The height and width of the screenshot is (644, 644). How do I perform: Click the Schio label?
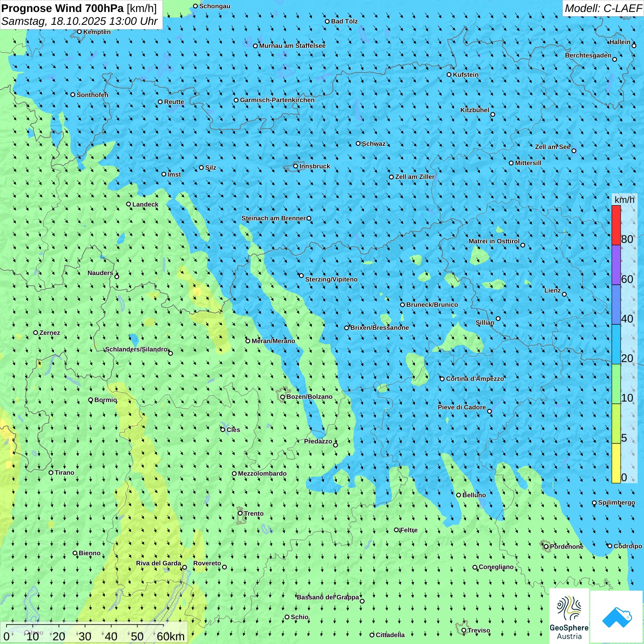tap(299, 617)
